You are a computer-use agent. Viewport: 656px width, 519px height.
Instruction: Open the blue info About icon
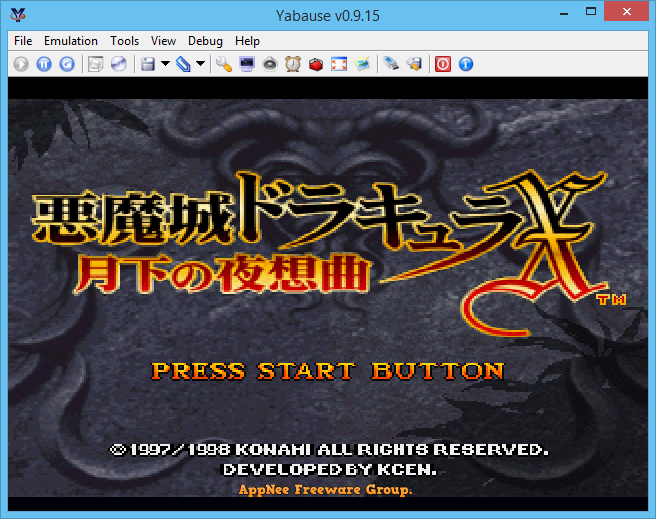(466, 64)
